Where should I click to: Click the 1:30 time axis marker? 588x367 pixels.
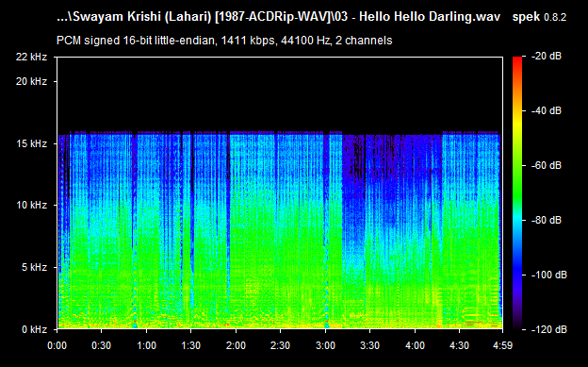(x=191, y=345)
